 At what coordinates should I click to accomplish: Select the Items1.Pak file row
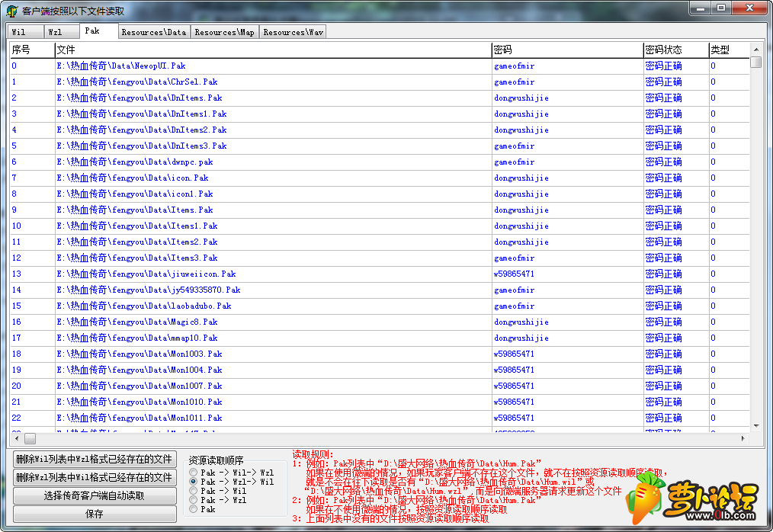[380, 226]
